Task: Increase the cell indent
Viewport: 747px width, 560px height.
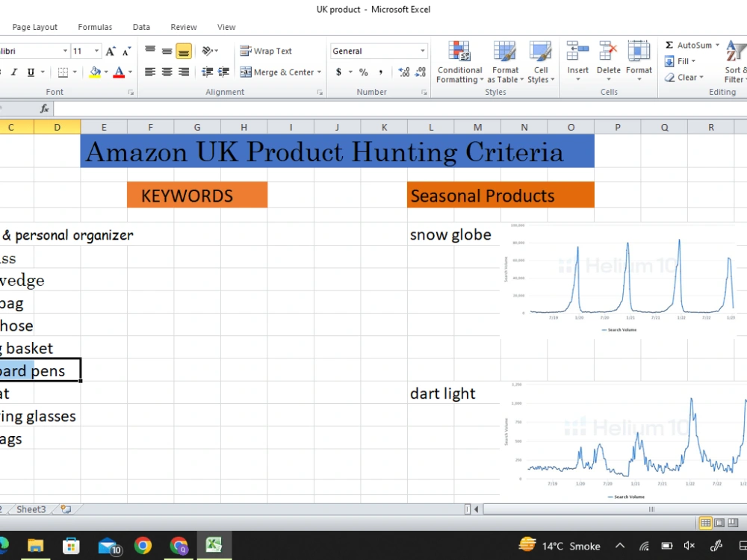Action: tap(223, 72)
